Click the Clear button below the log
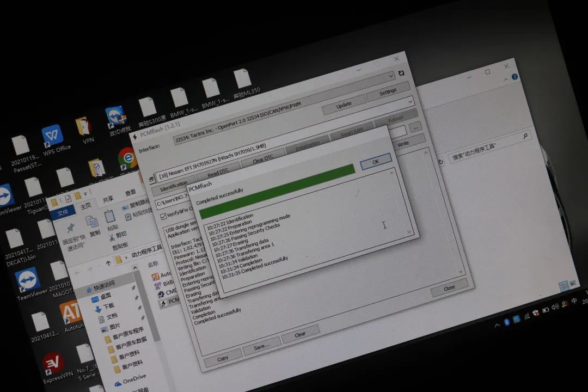Viewport: 588px width, 392px height. point(300,335)
